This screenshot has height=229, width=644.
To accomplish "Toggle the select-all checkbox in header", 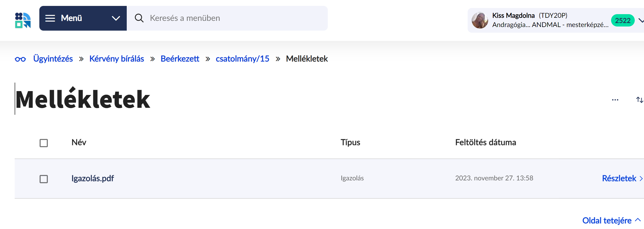I will tap(44, 143).
